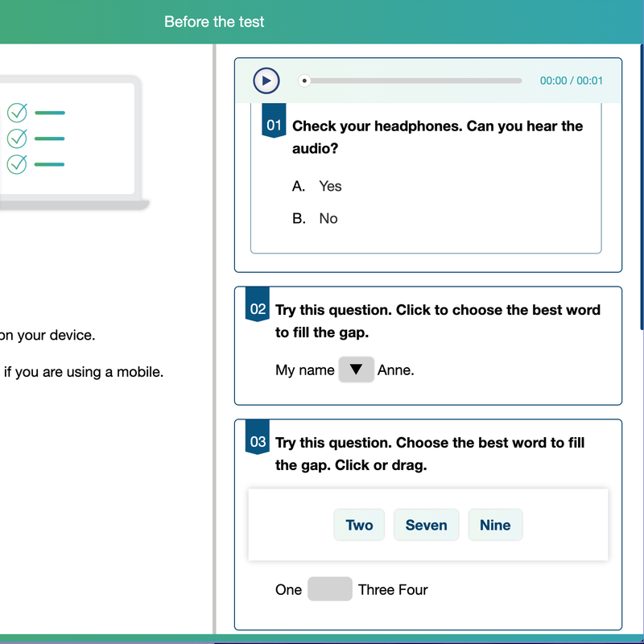Click the audio progress slider handle
Screen dimensions: 644x644
[304, 80]
